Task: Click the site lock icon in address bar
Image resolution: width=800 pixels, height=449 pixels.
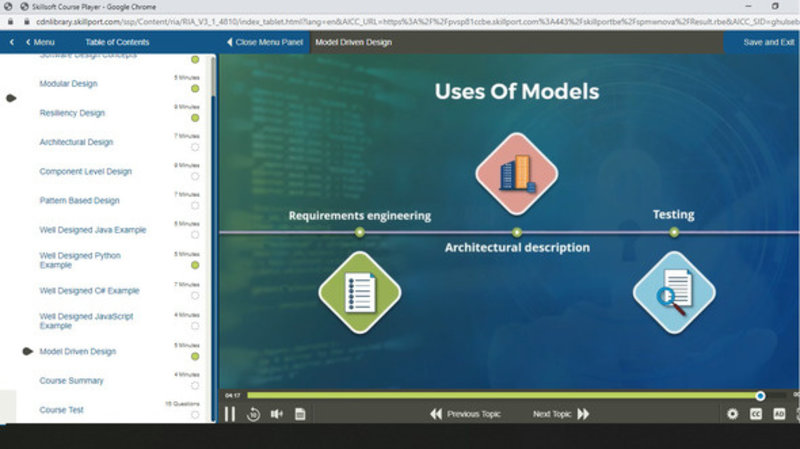Action: [27, 22]
